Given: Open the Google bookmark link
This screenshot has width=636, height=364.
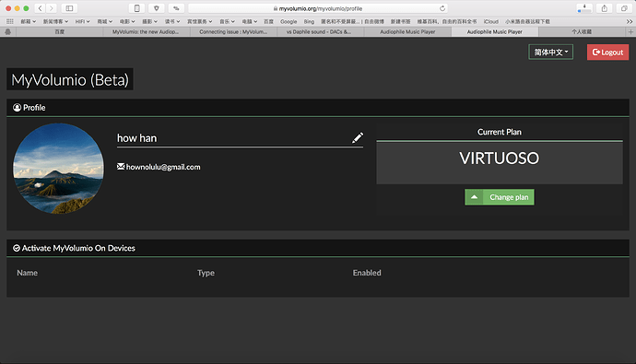Looking at the screenshot, I should pyautogui.click(x=289, y=21).
